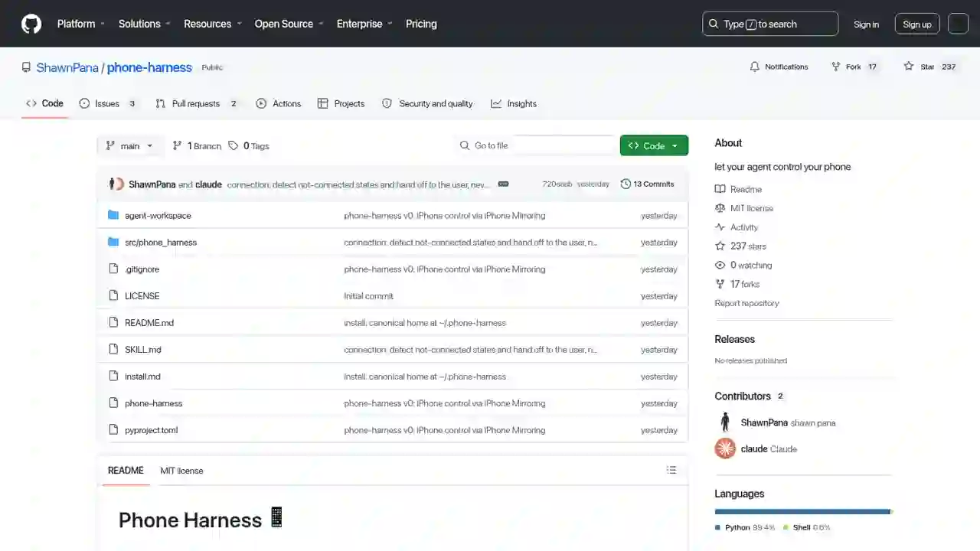Screen dimensions: 980x551
Task: Expand the Open Source menu
Action: tap(289, 24)
